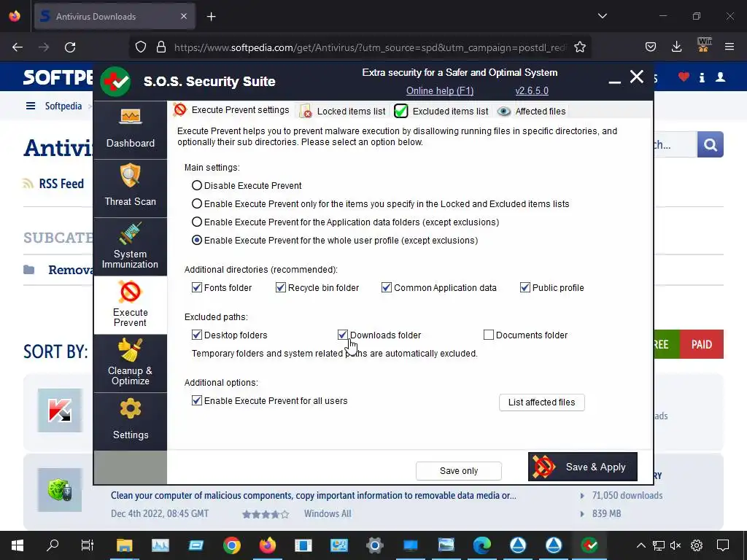Show hidden system tray icons
747x560 pixels.
coord(641,545)
